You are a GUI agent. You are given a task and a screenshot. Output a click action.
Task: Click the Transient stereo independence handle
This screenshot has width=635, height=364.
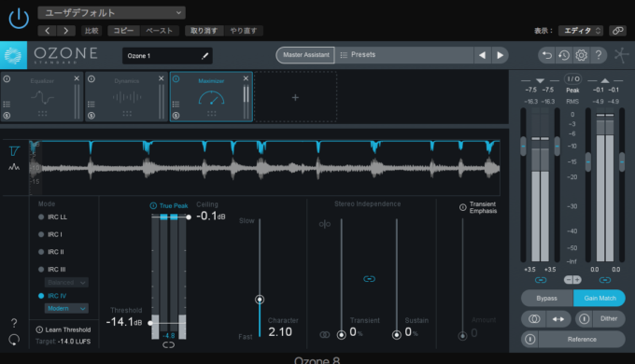pyautogui.click(x=342, y=335)
